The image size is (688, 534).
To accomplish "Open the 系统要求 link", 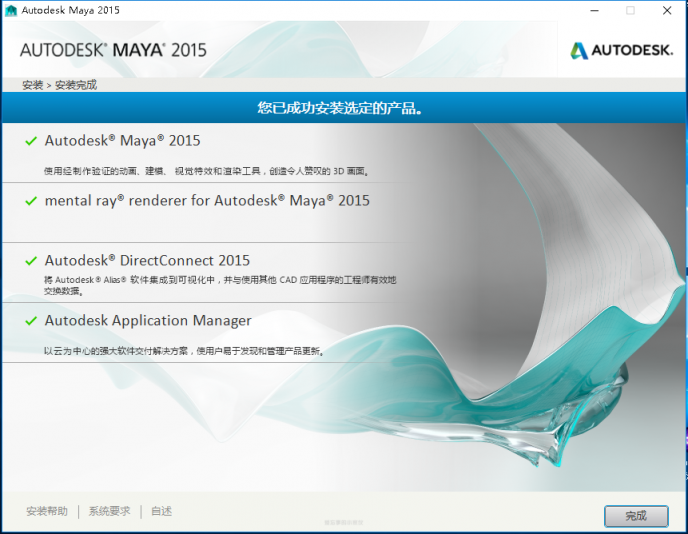I will (x=110, y=511).
